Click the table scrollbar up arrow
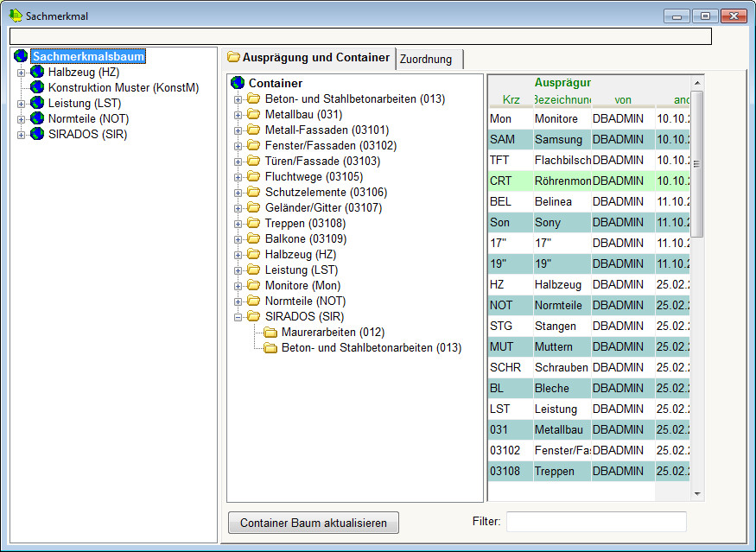 (697, 84)
